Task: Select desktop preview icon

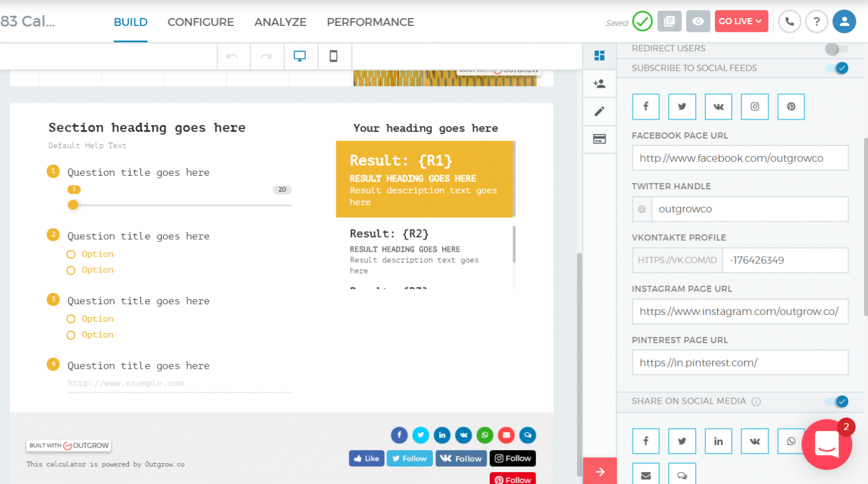Action: click(x=300, y=56)
